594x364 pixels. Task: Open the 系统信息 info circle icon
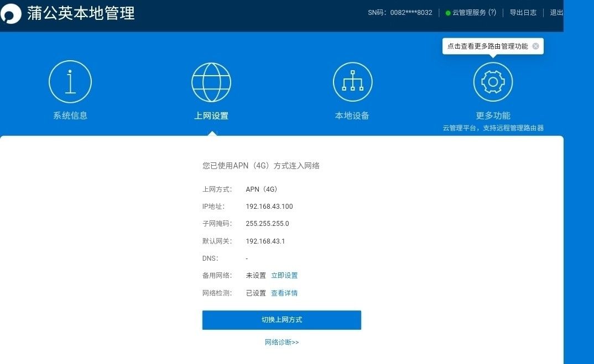70,82
